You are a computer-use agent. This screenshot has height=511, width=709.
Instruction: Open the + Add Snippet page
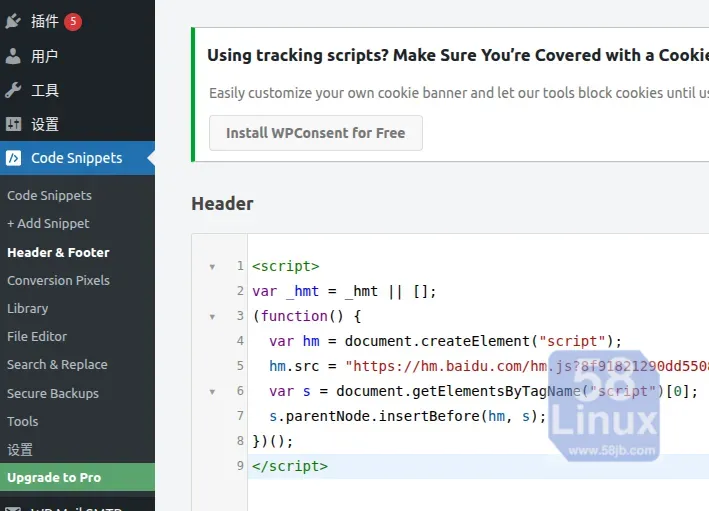click(x=48, y=223)
